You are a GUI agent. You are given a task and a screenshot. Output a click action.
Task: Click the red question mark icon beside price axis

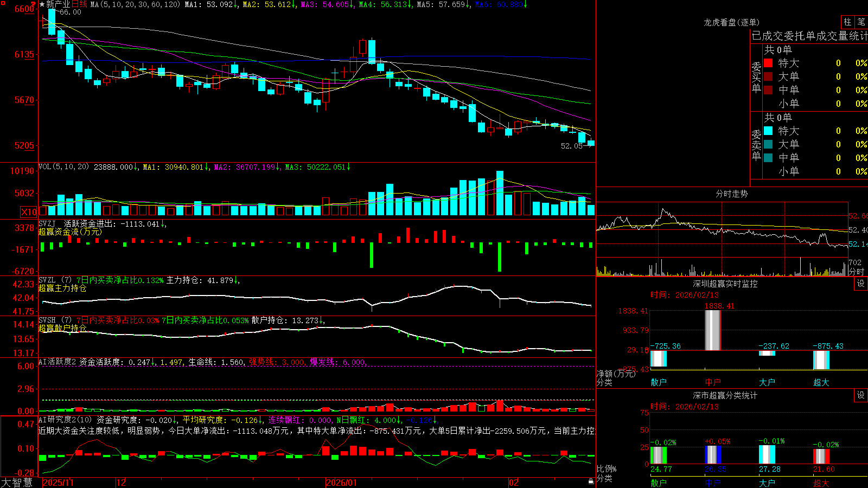click(33, 4)
